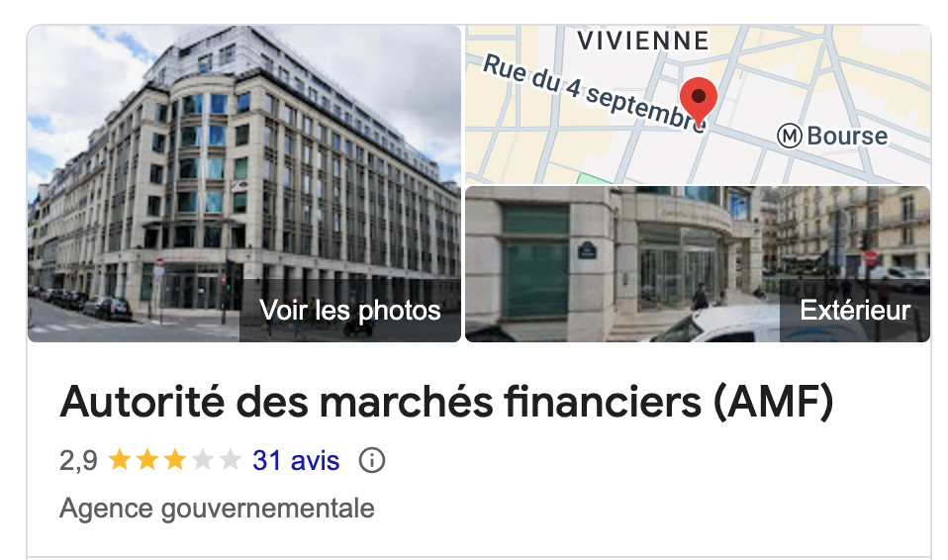The width and height of the screenshot is (948, 560).
Task: Click the small green park area on map
Action: [595, 178]
